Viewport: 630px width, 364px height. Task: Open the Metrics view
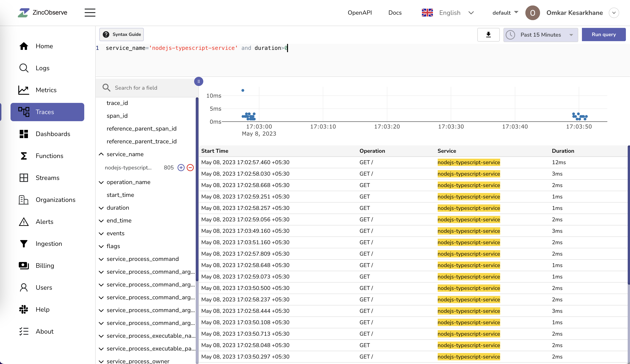[46, 90]
